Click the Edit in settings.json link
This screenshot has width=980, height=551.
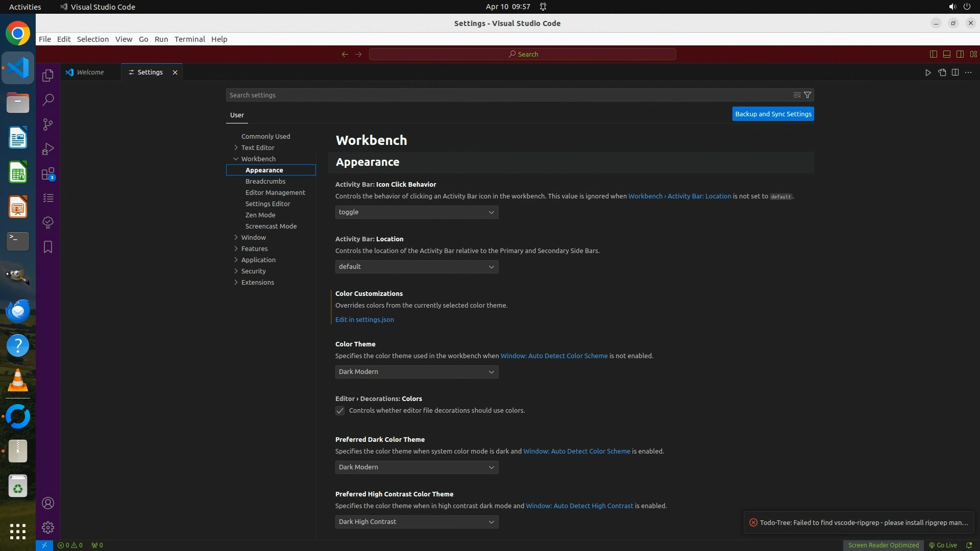click(364, 320)
